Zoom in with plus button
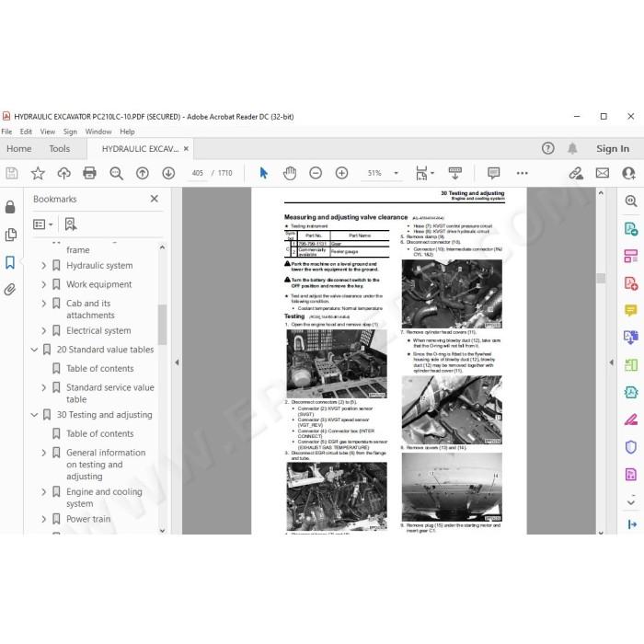The height and width of the screenshot is (644, 644). (x=341, y=173)
